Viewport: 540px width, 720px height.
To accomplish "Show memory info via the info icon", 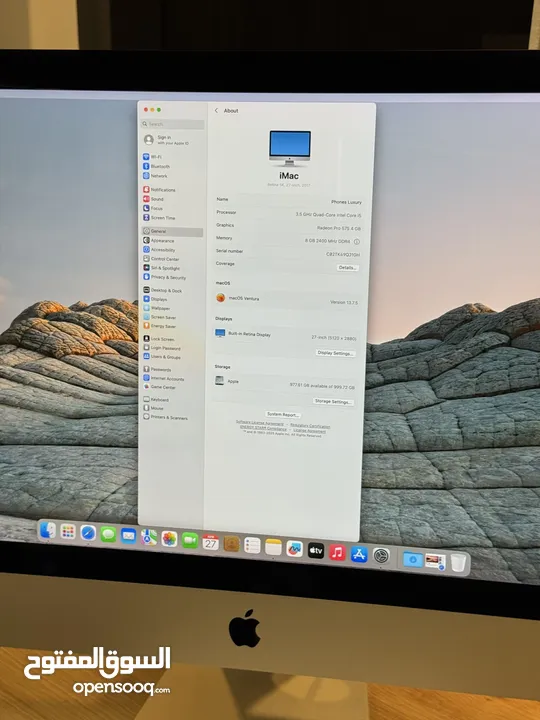I will coord(357,242).
